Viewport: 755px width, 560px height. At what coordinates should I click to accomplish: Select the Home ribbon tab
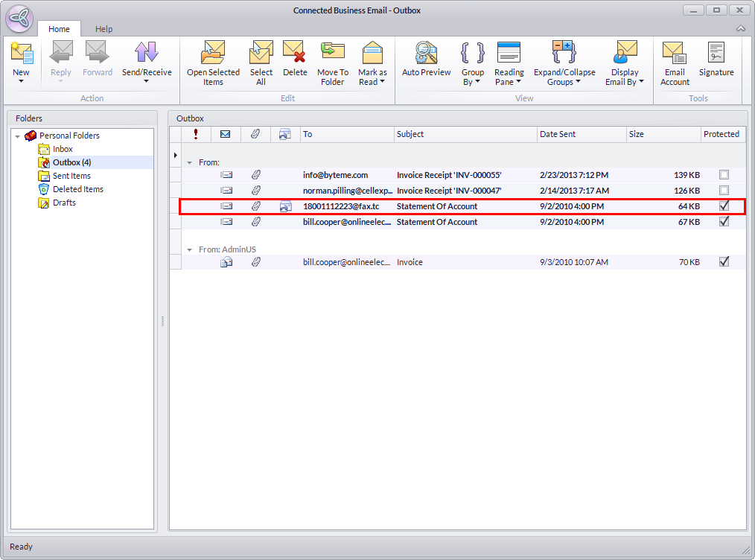click(x=59, y=29)
